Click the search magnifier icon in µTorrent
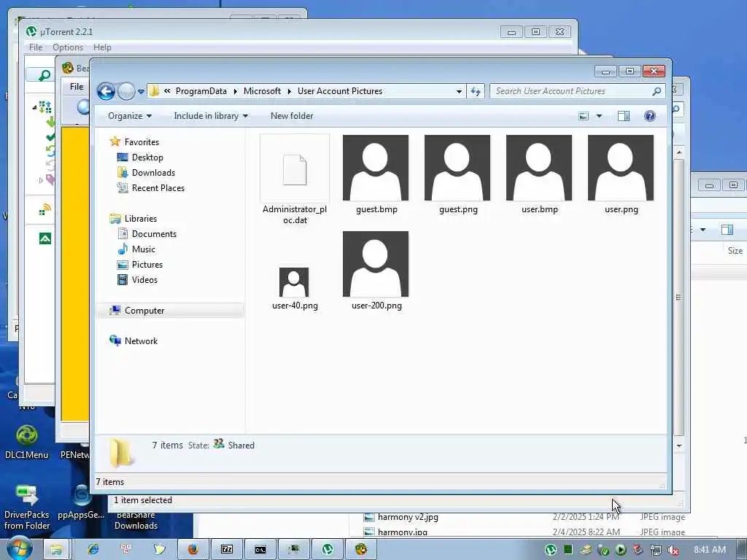Image resolution: width=747 pixels, height=560 pixels. [x=44, y=75]
